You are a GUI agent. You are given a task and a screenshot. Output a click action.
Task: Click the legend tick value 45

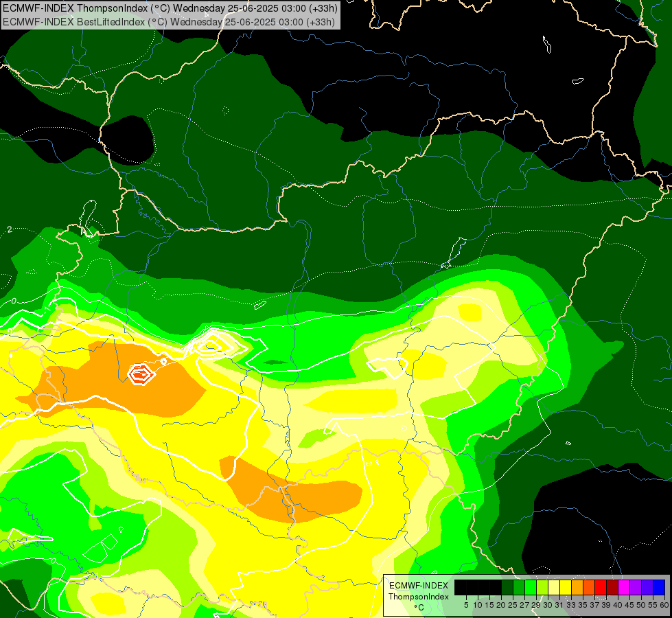[x=629, y=605]
